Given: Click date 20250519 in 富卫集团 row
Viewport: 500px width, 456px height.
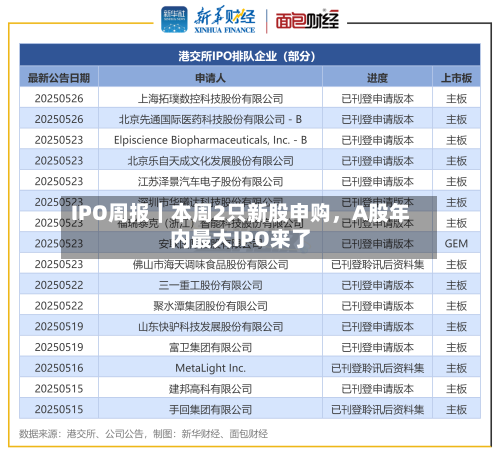Looking at the screenshot, I should click(59, 347).
